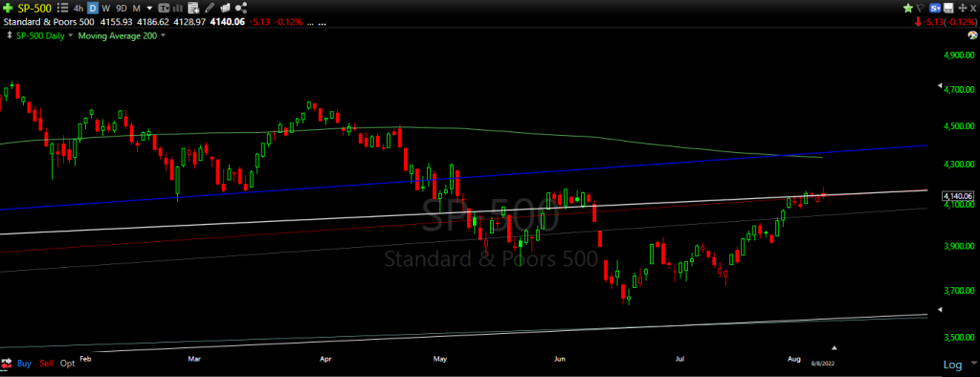Click the calendar with plus icon

(x=193, y=8)
